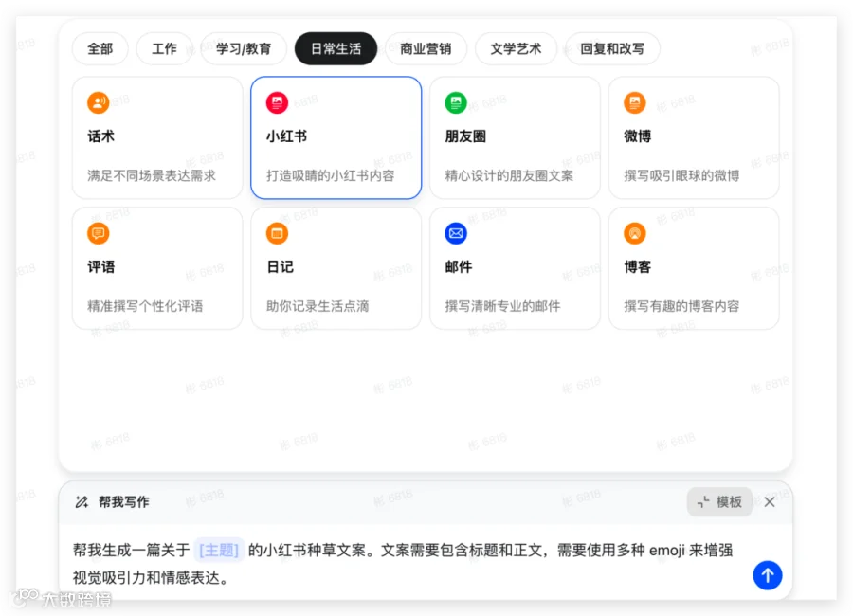Click the orange 评语 comment icon

98,233
